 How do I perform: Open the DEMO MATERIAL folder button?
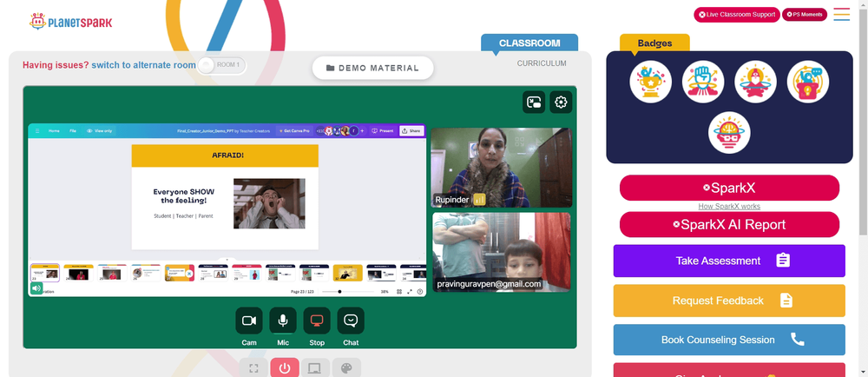(x=372, y=68)
